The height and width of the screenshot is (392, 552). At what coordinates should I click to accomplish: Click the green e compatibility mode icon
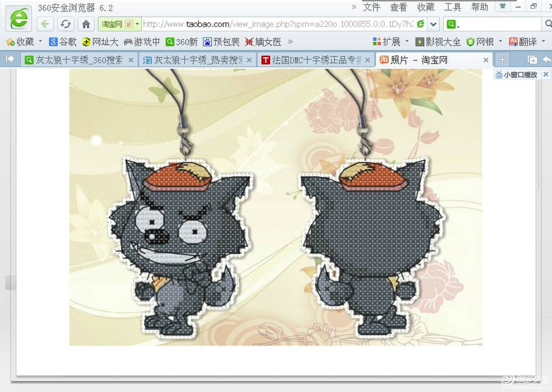pos(420,24)
